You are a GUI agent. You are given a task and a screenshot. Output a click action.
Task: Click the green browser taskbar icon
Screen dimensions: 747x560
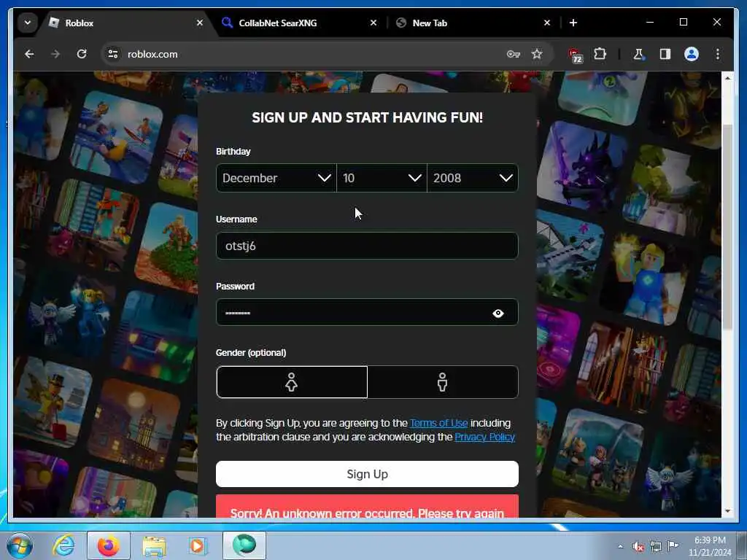point(244,545)
